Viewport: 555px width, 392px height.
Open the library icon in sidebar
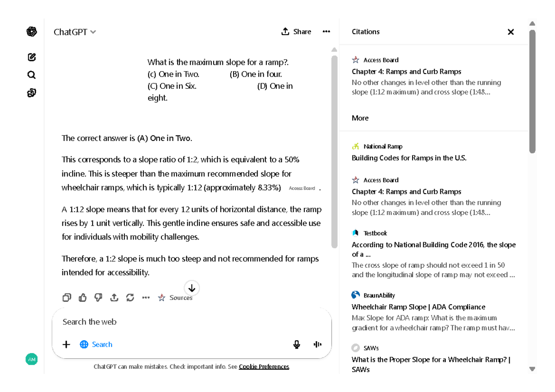point(31,93)
